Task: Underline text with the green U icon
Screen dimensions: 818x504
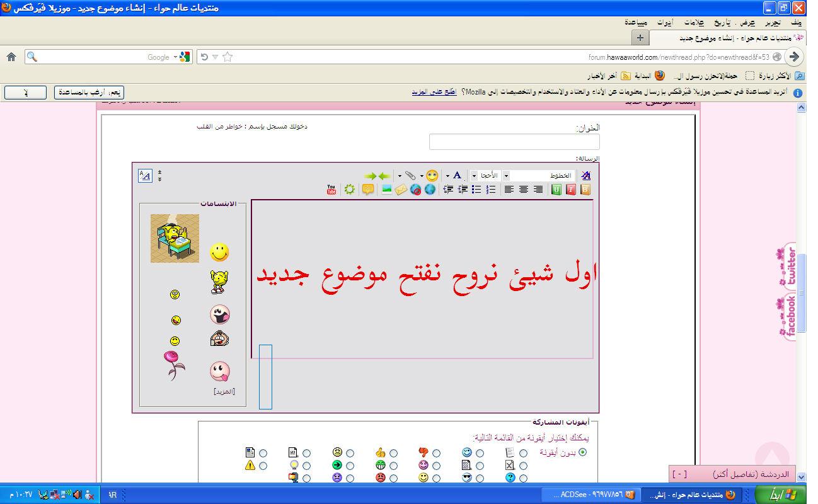Action: click(x=556, y=190)
